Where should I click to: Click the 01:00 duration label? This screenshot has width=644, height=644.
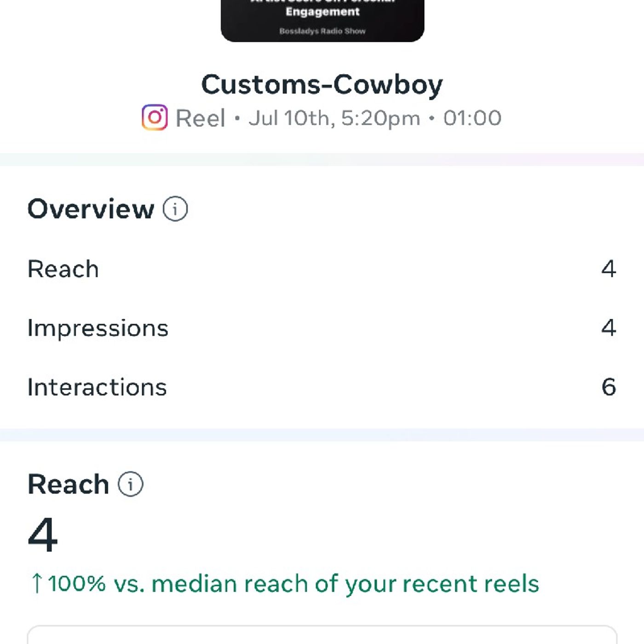point(472,118)
